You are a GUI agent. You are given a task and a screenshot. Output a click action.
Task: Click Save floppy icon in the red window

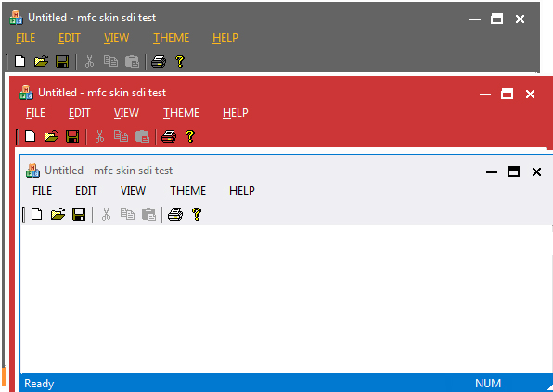(x=72, y=136)
